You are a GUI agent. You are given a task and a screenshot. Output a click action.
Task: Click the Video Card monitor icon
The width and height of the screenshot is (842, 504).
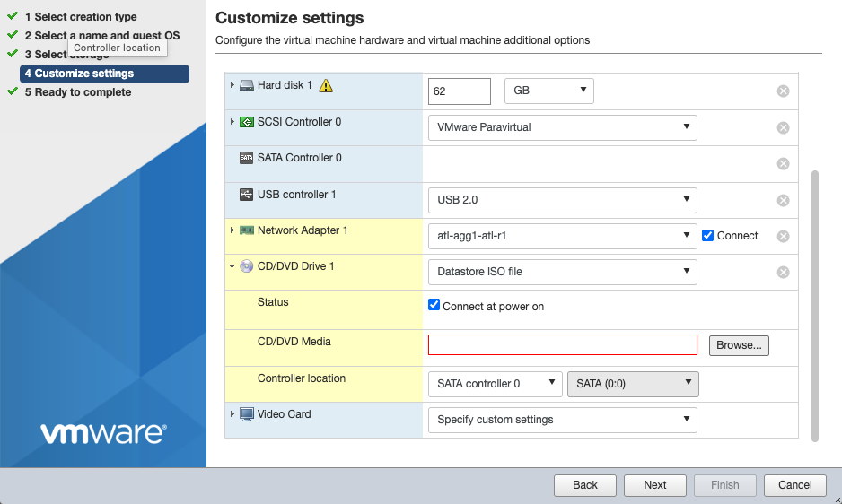pyautogui.click(x=247, y=414)
